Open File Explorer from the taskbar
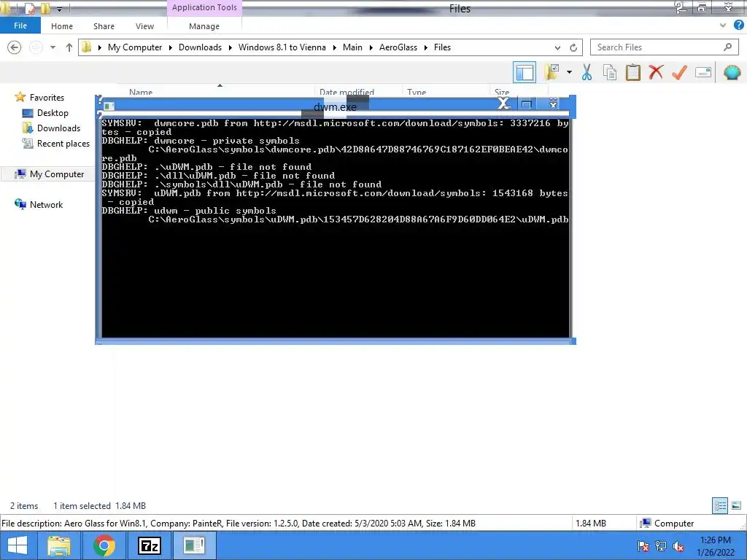The height and width of the screenshot is (560, 747). pos(59,545)
